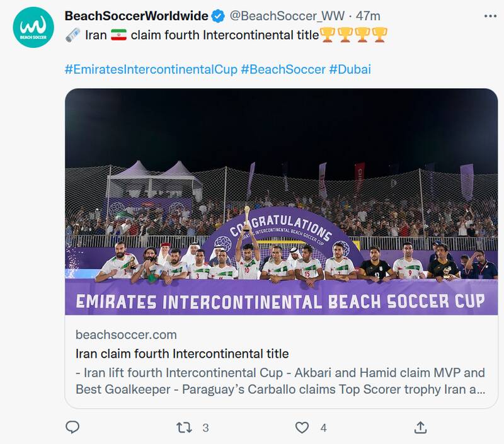Open the Iran team celebration photo

coord(281,202)
